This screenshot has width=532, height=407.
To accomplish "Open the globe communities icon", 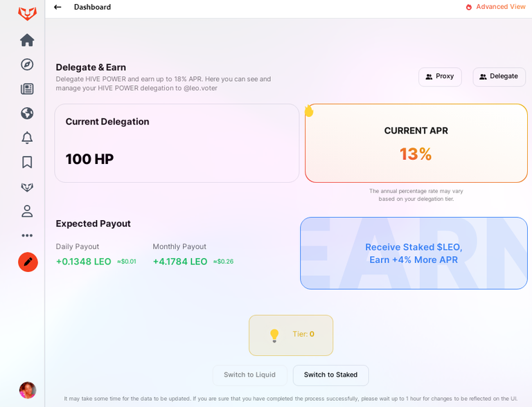I will click(x=27, y=114).
